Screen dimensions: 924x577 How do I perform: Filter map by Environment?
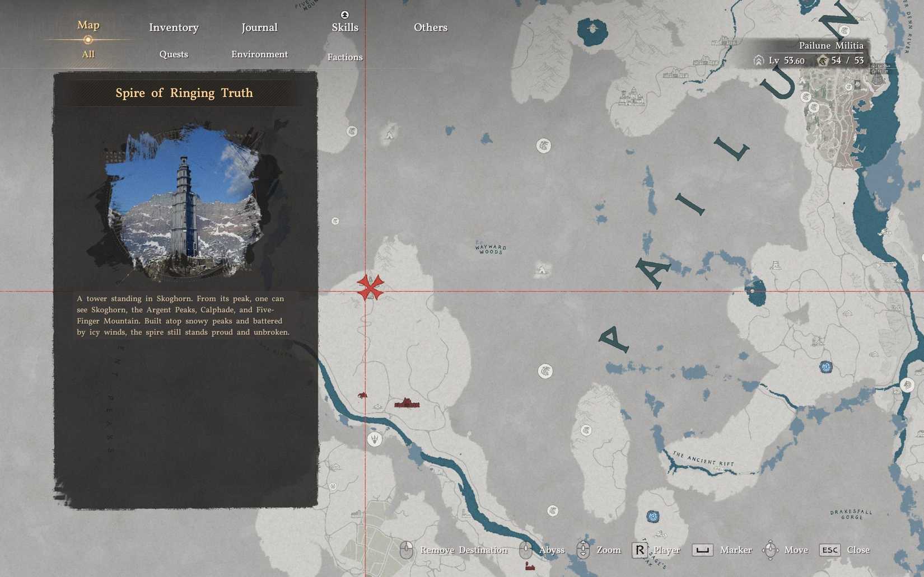[x=259, y=54]
